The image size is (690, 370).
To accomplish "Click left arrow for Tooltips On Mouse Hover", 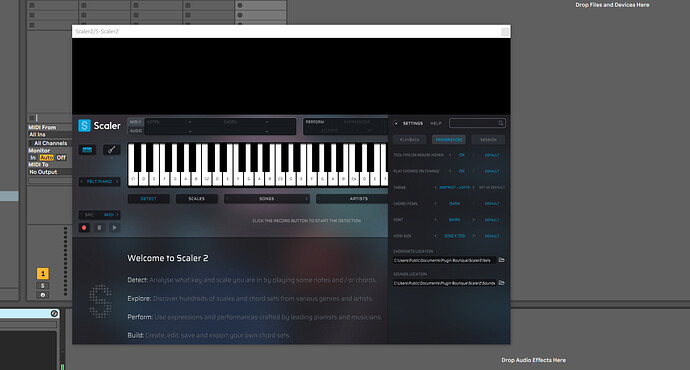I will (x=450, y=155).
